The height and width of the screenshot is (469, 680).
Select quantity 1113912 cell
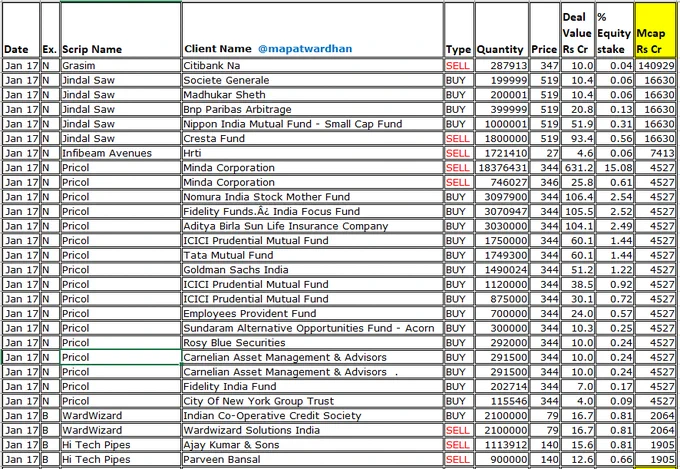pyautogui.click(x=502, y=445)
